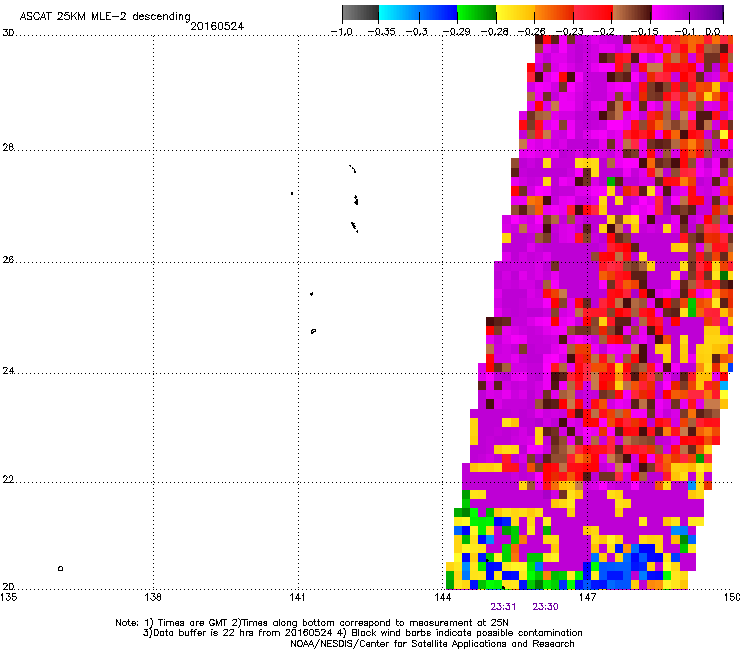Click the latitude label 22
This screenshot has height=650, width=740.
[x=8, y=479]
